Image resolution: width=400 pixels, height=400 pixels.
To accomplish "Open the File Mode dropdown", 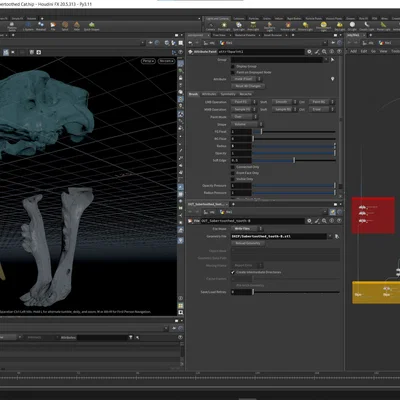I will pyautogui.click(x=247, y=229).
